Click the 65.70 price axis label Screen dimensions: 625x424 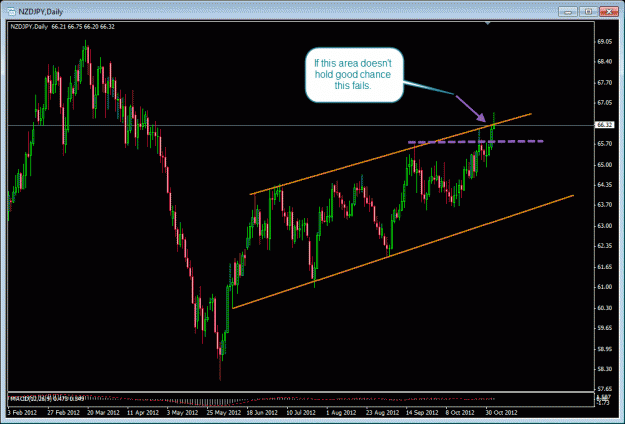pyautogui.click(x=605, y=144)
